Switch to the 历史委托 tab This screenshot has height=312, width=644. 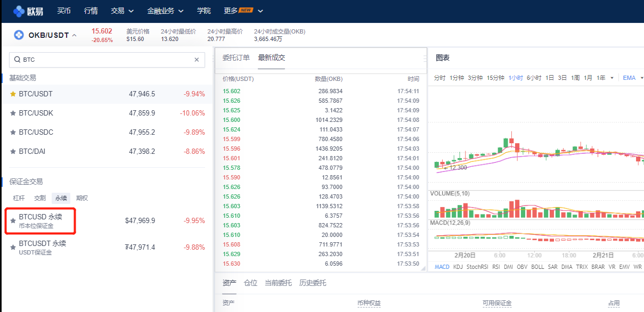(313, 283)
